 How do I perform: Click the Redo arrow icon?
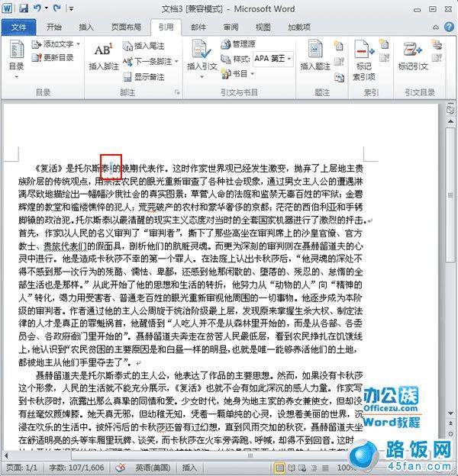[x=56, y=8]
